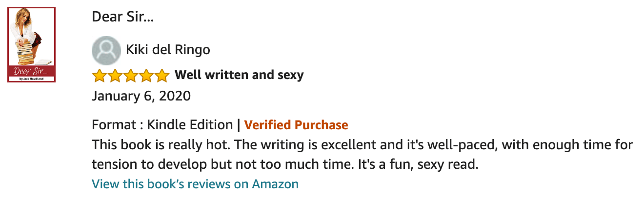The image size is (644, 200).
Task: Select the third gold rating star
Action: [x=131, y=76]
